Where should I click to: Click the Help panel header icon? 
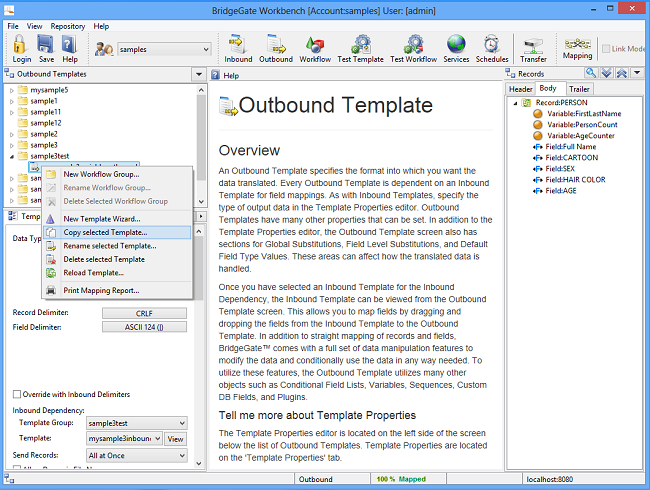[215, 75]
